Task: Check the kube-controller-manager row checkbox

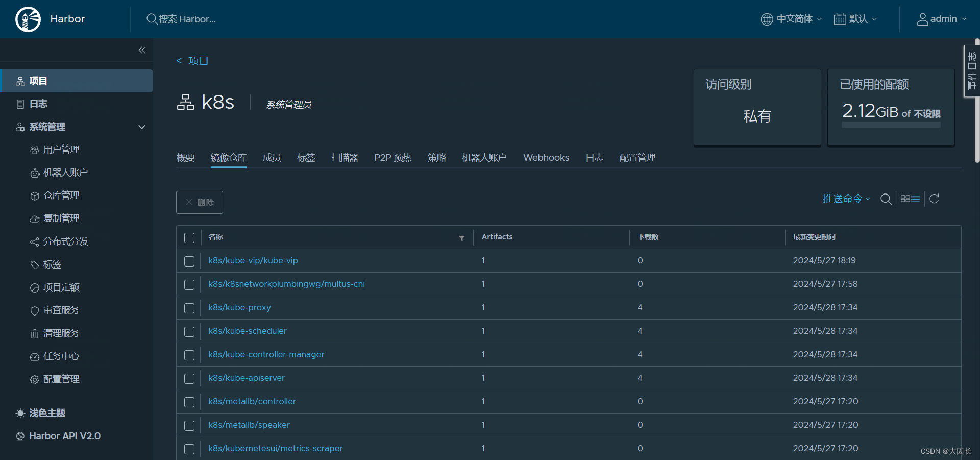Action: point(189,355)
